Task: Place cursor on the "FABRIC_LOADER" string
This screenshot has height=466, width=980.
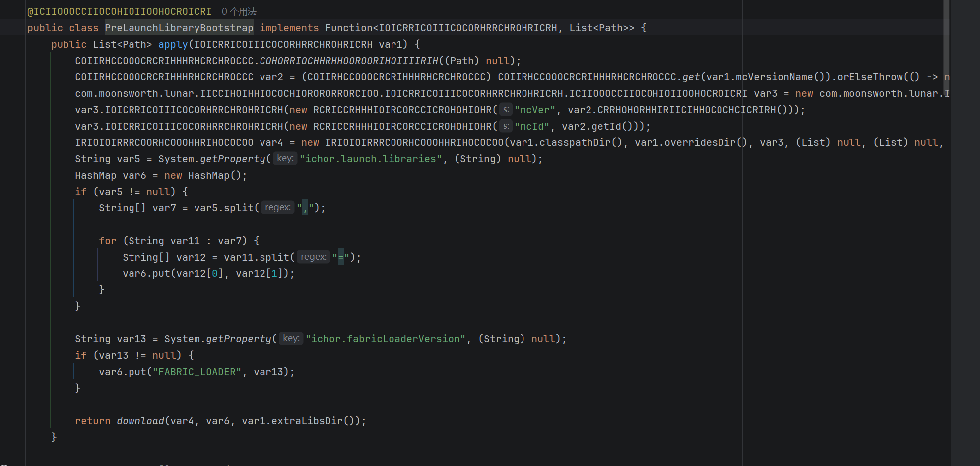Action: point(197,372)
